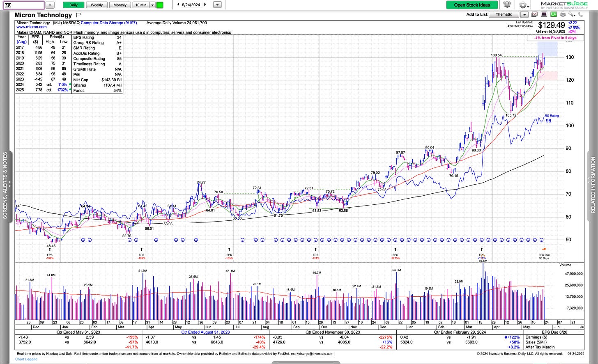
Task: Click the Mkt Cap $143.39 Bil row
Action: 97,80
